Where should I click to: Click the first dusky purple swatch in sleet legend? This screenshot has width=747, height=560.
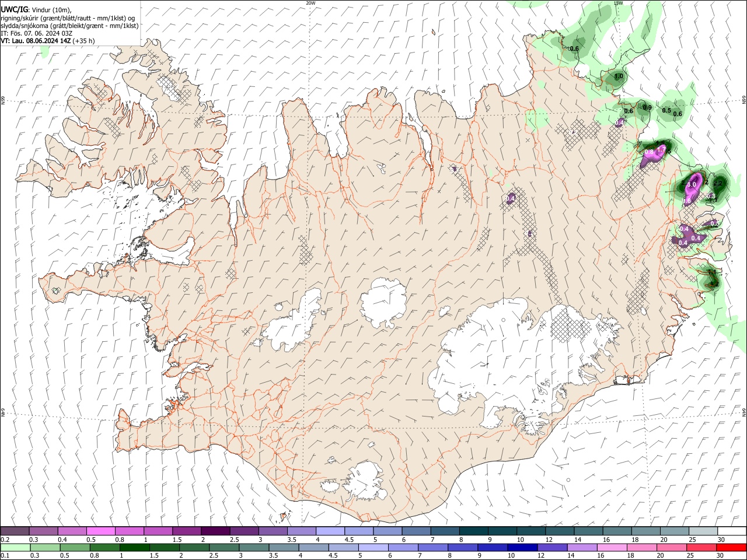15,531
